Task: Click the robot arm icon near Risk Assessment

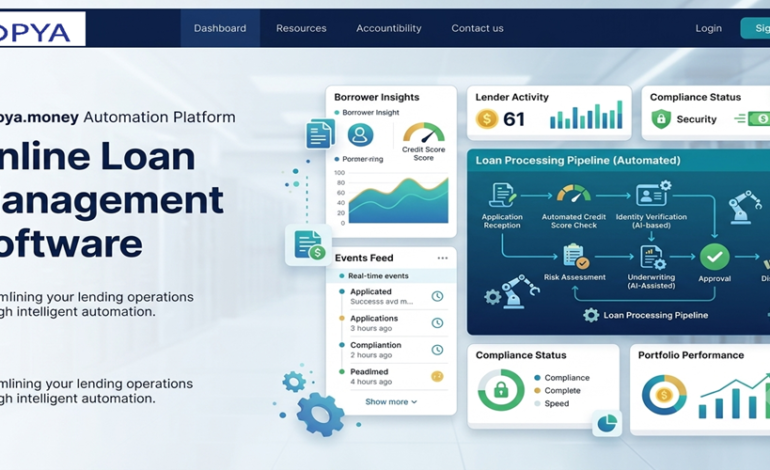Action: 520,291
